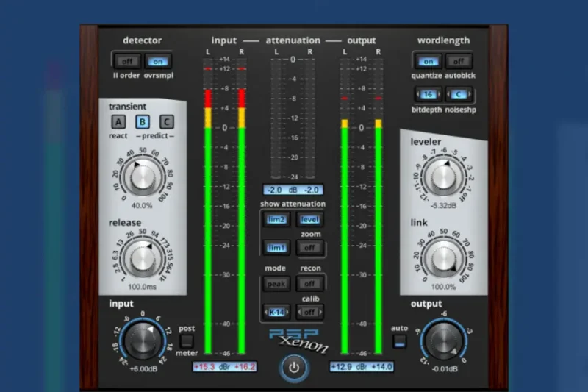Select transient mode A react
The width and height of the screenshot is (588, 392).
[118, 122]
